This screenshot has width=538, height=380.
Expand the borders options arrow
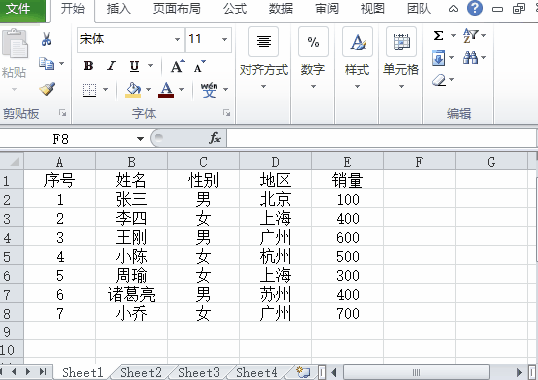pos(105,90)
